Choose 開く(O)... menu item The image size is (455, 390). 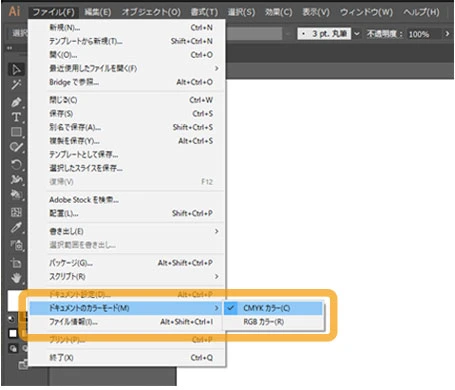(x=127, y=55)
